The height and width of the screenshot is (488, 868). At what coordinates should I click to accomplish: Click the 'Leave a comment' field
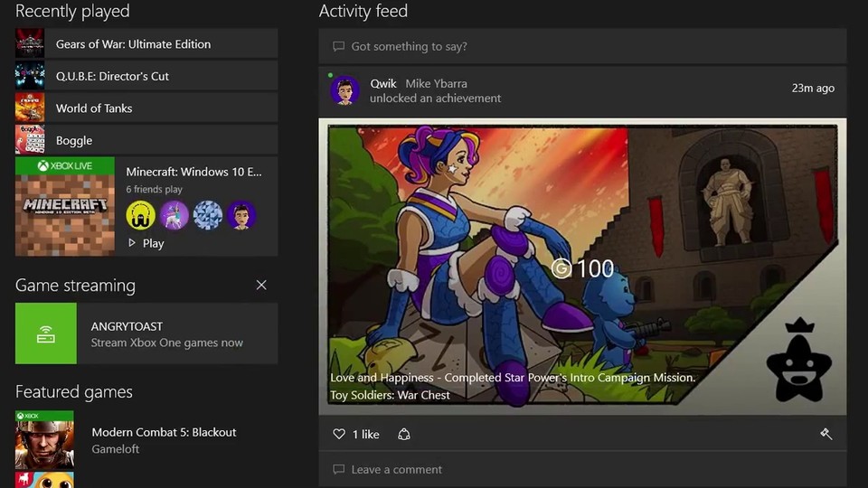tap(582, 470)
